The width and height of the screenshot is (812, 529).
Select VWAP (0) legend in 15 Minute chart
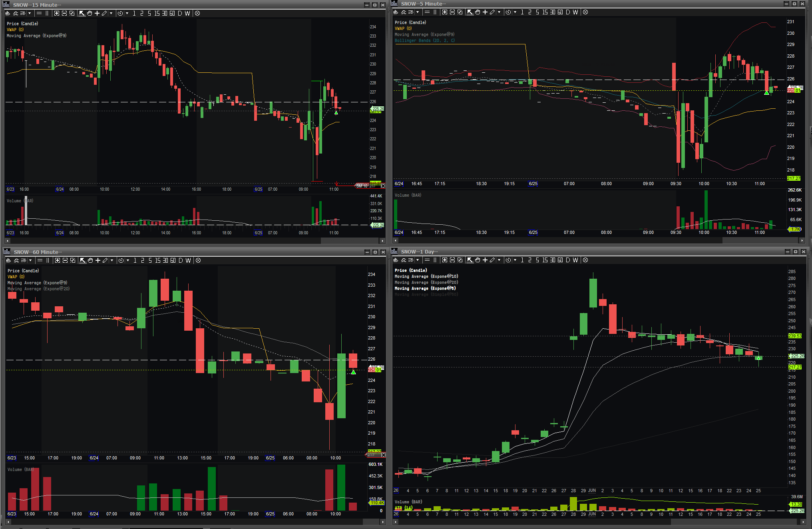[15, 30]
